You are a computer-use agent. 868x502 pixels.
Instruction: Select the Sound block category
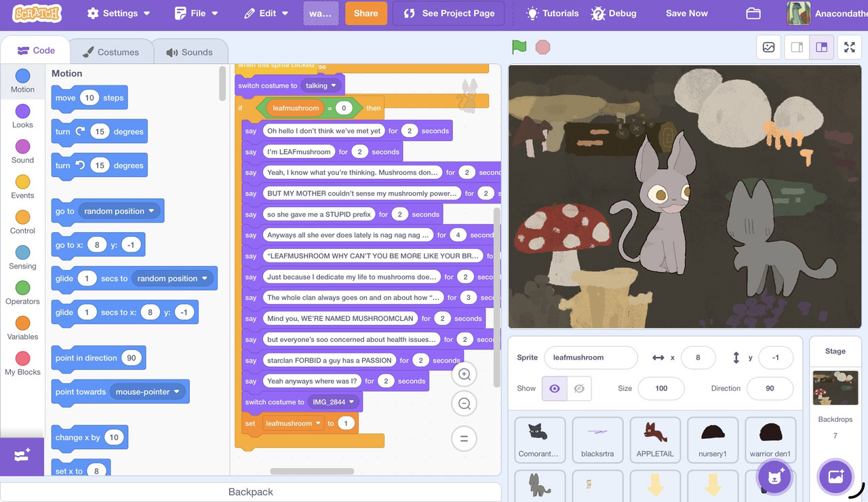point(22,152)
